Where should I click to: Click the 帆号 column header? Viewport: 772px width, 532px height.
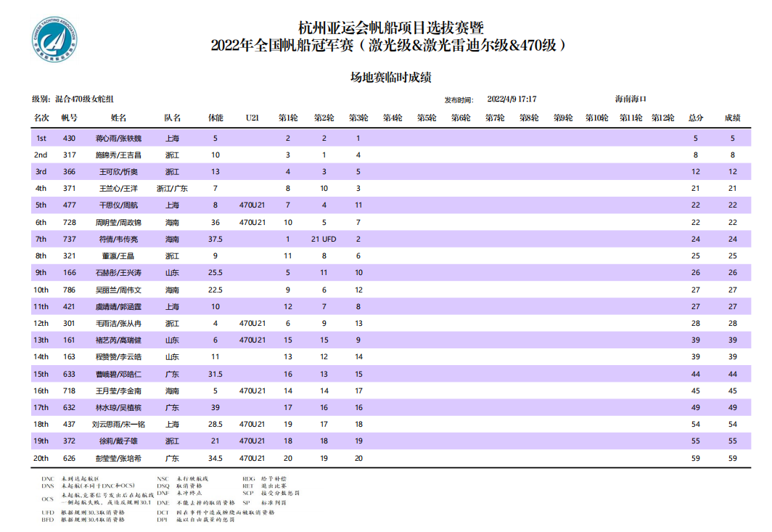click(70, 118)
